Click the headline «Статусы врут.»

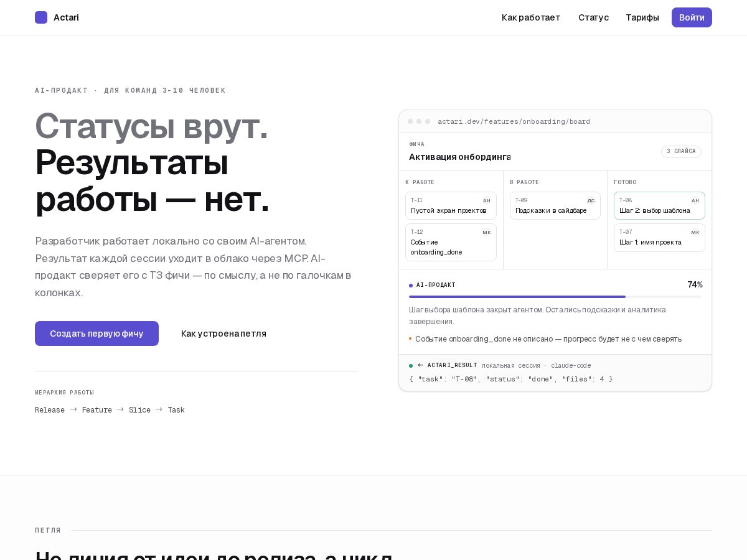click(x=151, y=126)
